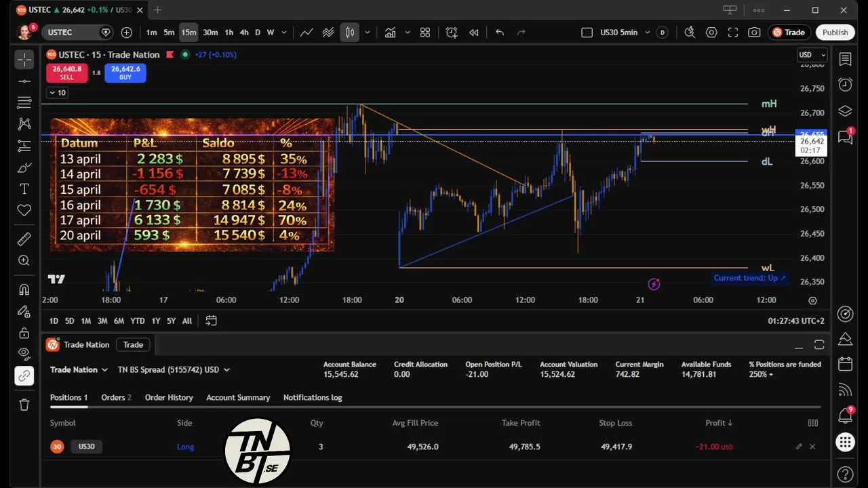Click the top toolbar Trade button
868x488 pixels.
789,33
